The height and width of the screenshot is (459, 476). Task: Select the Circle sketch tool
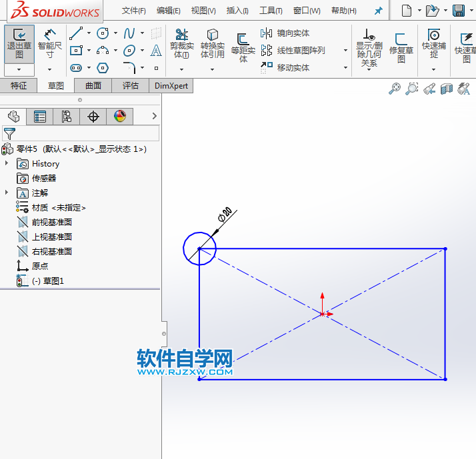click(x=103, y=33)
